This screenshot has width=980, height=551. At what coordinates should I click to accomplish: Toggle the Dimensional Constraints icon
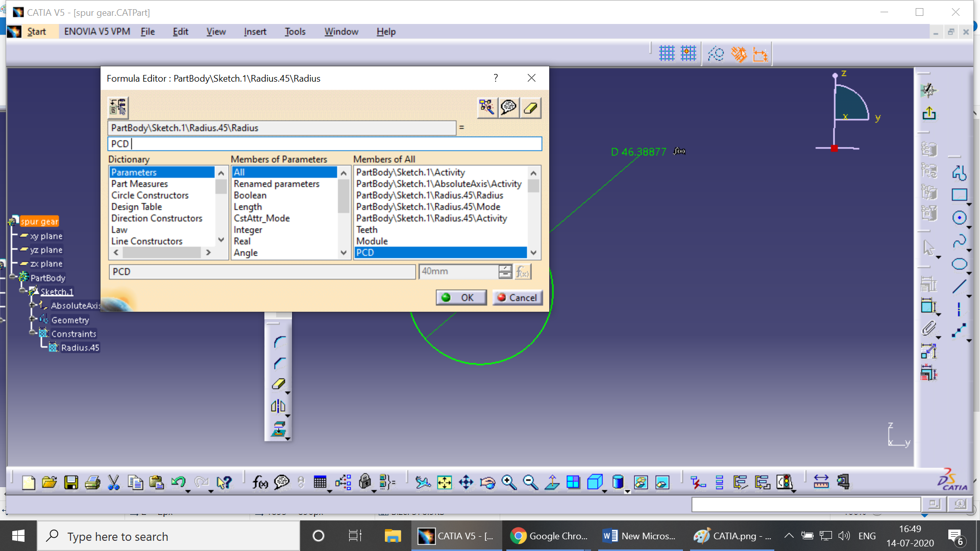[760, 54]
